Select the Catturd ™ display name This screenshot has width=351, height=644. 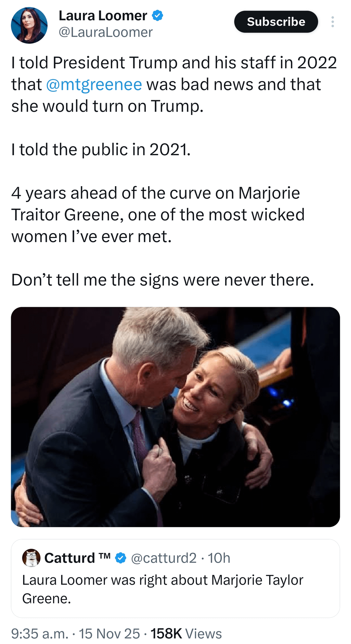point(77,558)
